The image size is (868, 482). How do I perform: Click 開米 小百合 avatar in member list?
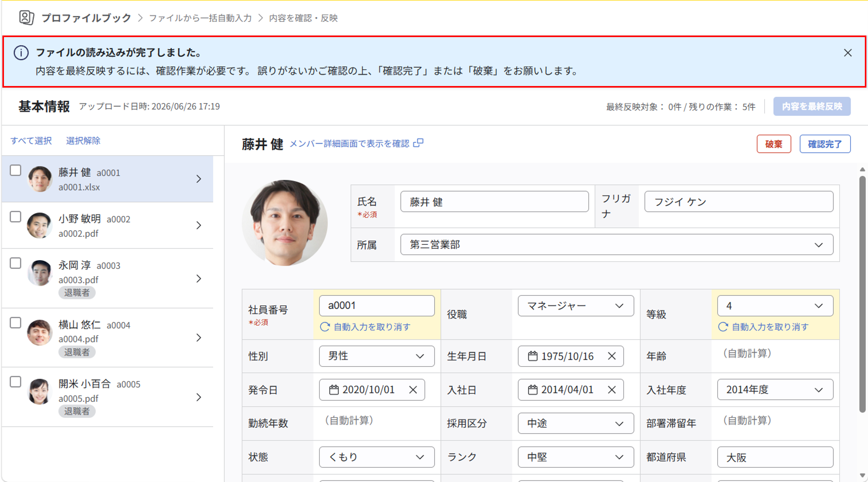(x=40, y=392)
